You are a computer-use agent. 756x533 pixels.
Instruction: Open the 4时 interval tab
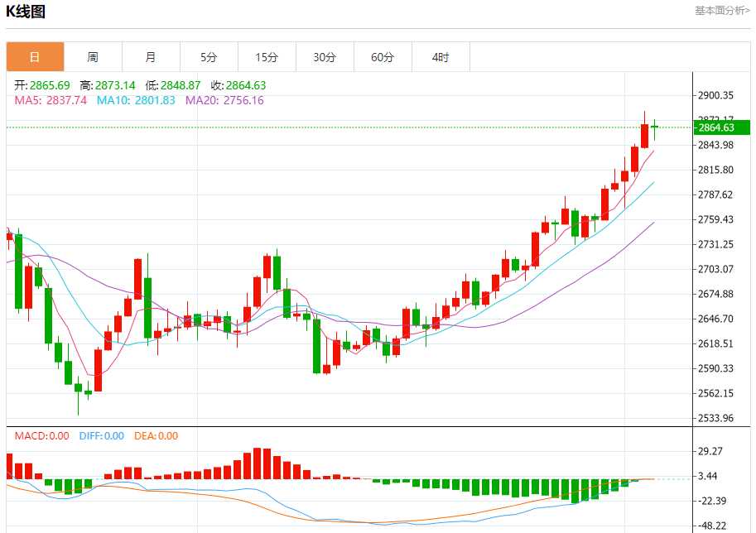(x=441, y=57)
